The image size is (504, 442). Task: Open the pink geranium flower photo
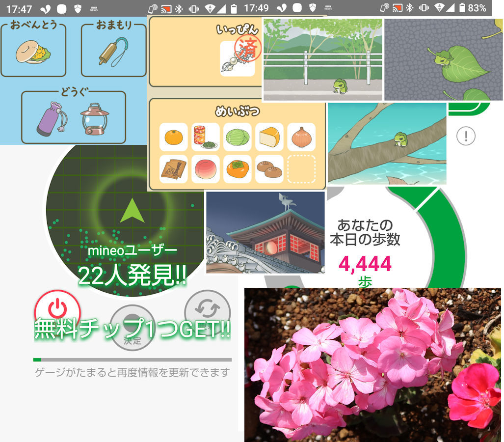pos(373,365)
